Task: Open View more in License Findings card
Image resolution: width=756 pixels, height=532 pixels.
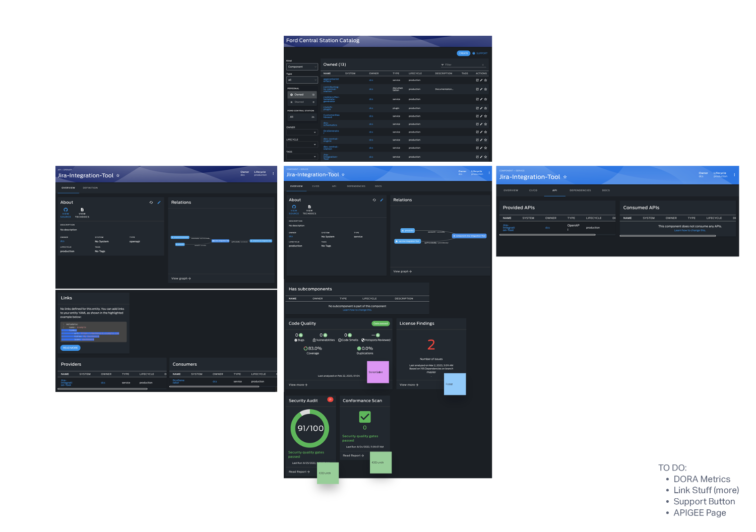Action: [409, 385]
